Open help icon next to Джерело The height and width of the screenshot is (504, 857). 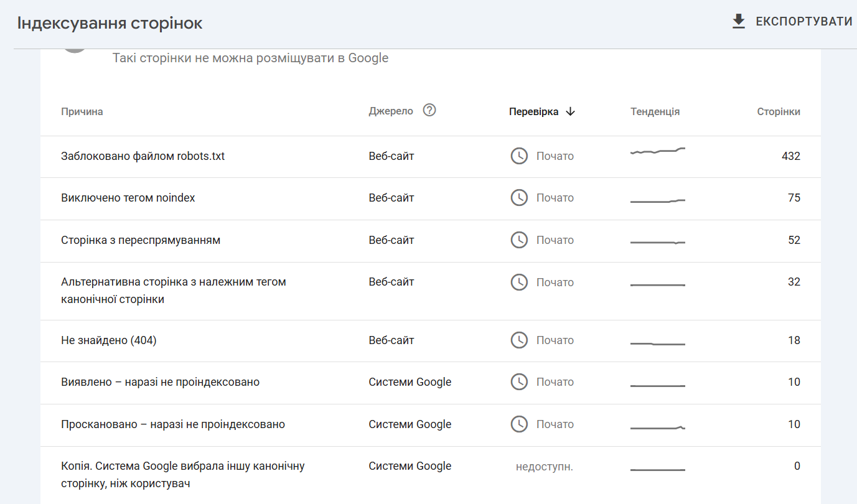[x=429, y=110]
